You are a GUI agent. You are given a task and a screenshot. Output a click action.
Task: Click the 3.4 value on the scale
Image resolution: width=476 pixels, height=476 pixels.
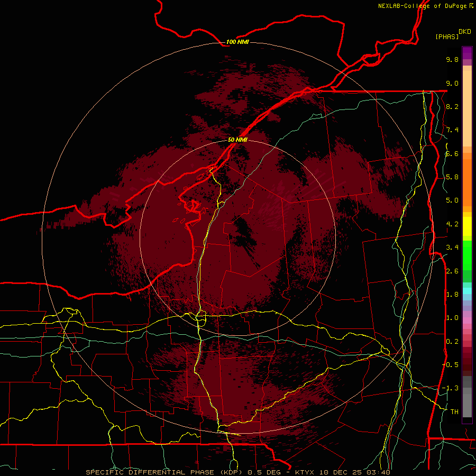pyautogui.click(x=452, y=248)
